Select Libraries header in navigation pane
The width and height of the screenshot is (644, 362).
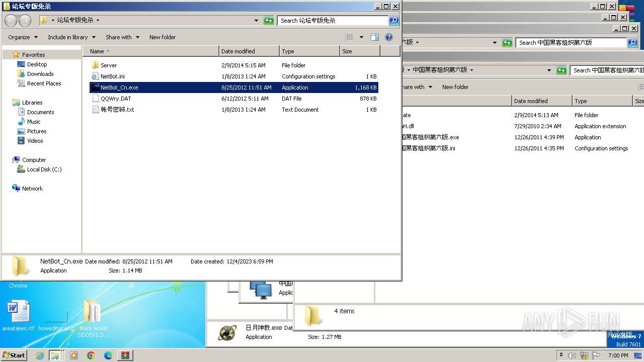(x=32, y=103)
